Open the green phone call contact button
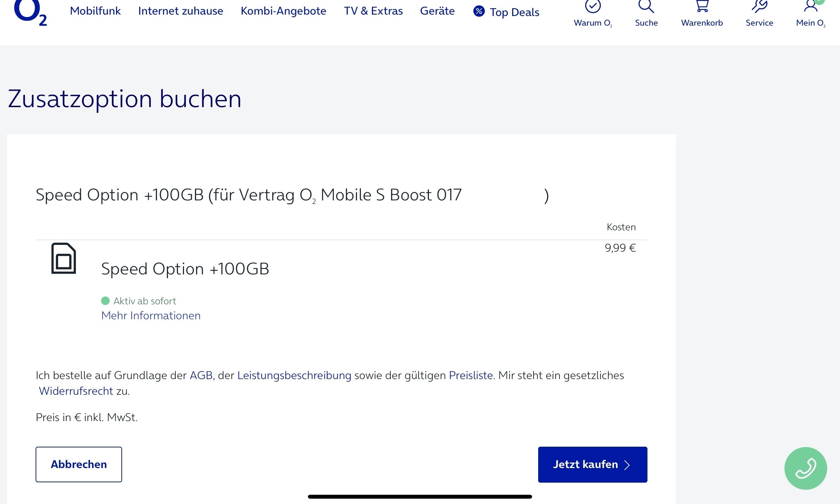The image size is (840, 504). pyautogui.click(x=806, y=468)
